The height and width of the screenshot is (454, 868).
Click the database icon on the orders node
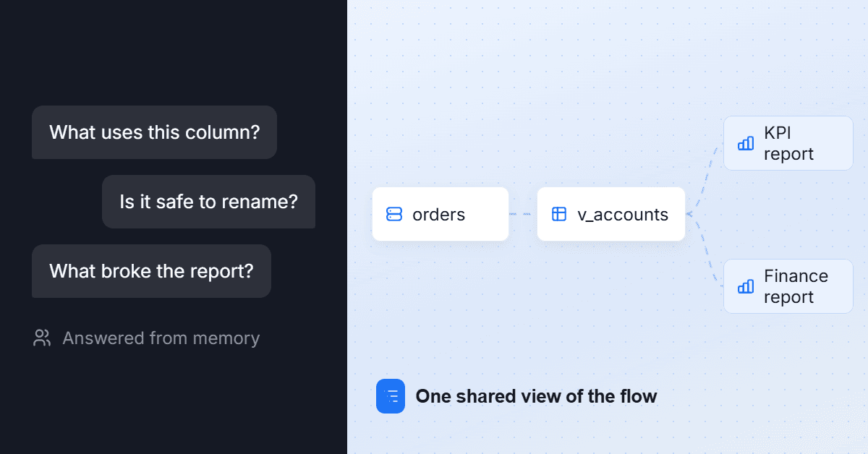[394, 214]
